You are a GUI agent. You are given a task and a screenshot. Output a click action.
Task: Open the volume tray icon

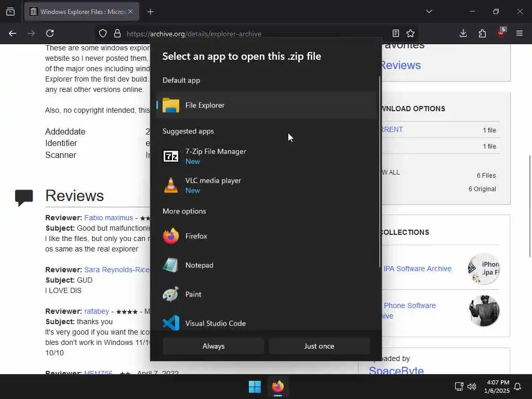click(x=472, y=387)
